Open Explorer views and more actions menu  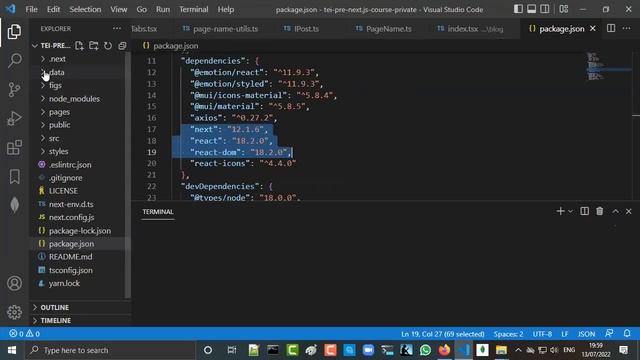point(117,29)
